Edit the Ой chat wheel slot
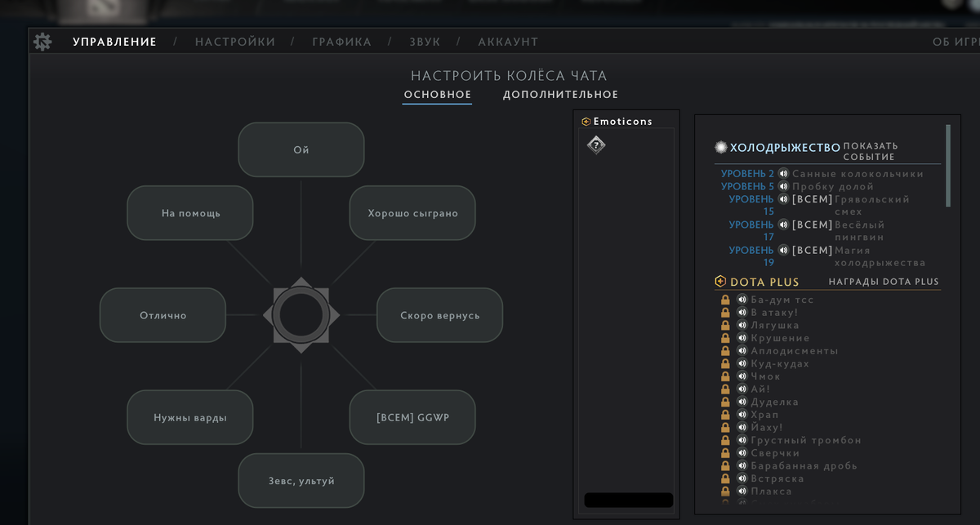 (x=301, y=149)
